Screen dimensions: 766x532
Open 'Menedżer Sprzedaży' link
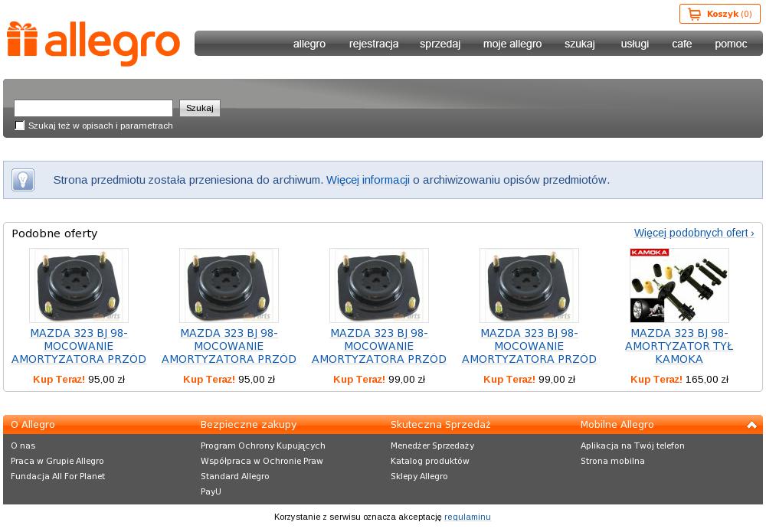pos(432,446)
